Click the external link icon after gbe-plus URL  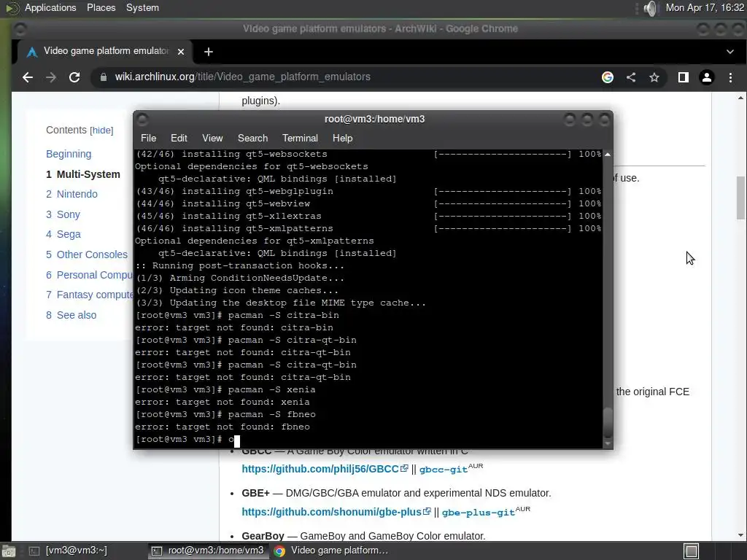coord(427,511)
